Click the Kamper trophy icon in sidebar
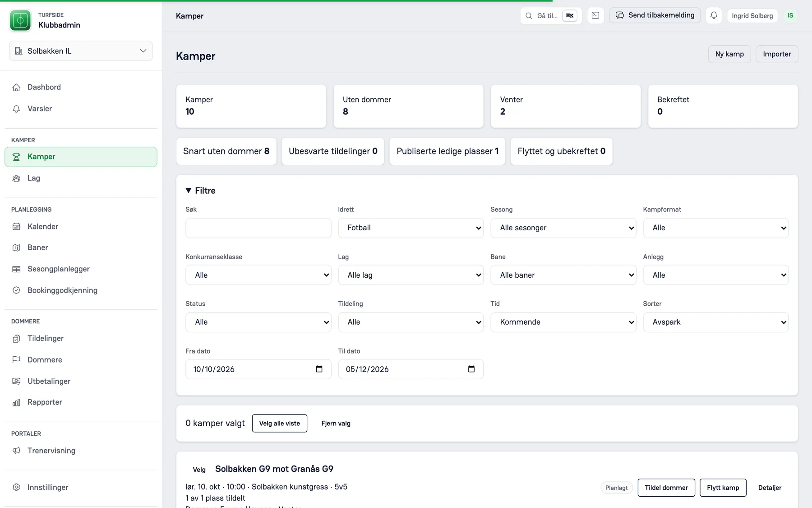Image resolution: width=812 pixels, height=508 pixels. click(x=17, y=157)
